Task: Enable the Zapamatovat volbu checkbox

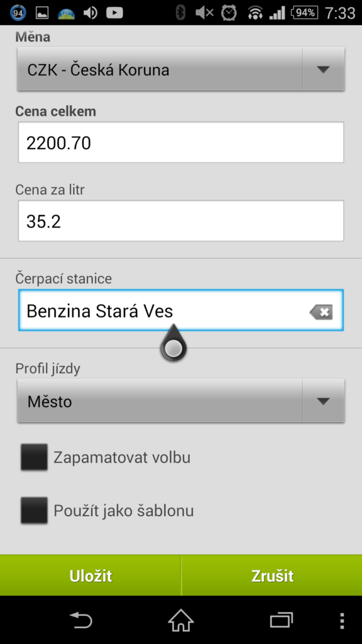Action: (34, 457)
